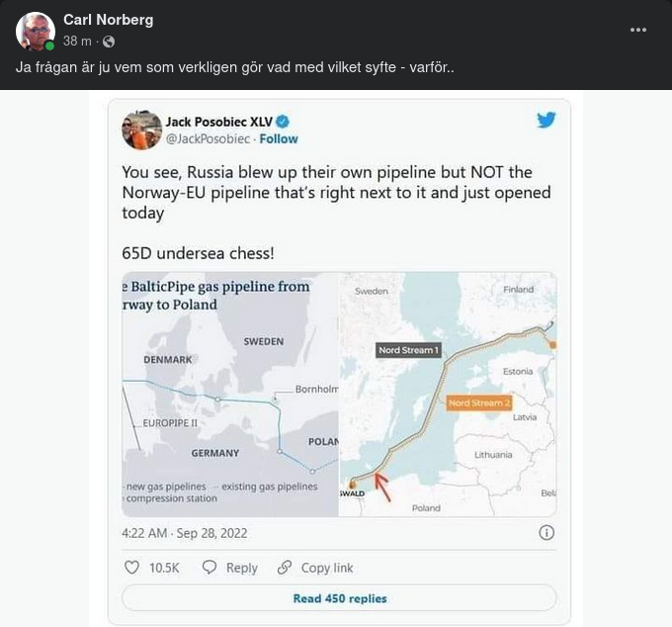Viewport: 672px width, 627px height.
Task: Click the Twitter bird logo
Action: tap(546, 121)
